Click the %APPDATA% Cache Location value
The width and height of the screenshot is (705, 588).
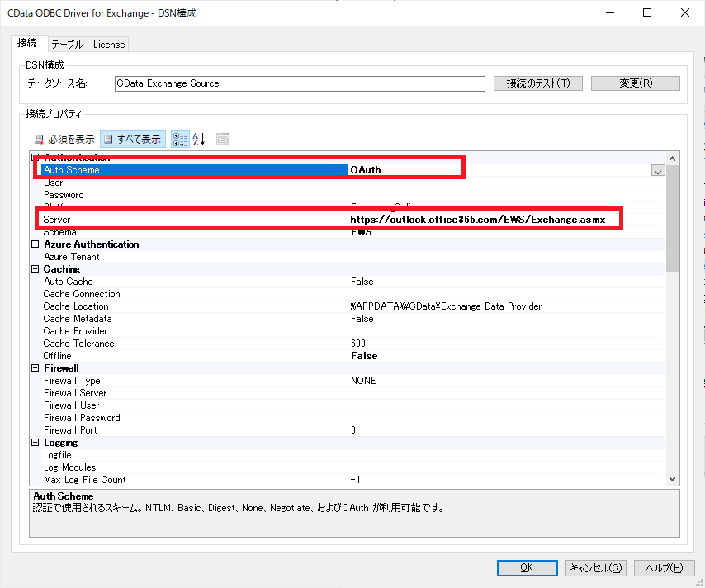446,306
